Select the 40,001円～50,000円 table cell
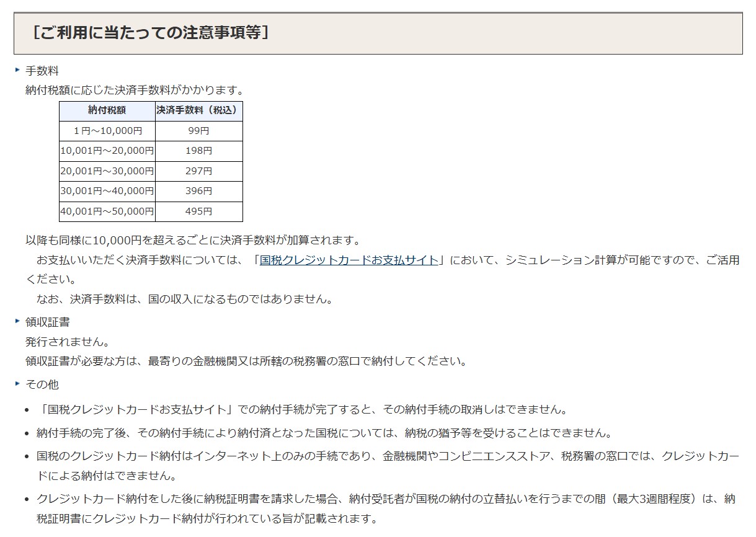Screen dimensions: 756x537 point(107,211)
